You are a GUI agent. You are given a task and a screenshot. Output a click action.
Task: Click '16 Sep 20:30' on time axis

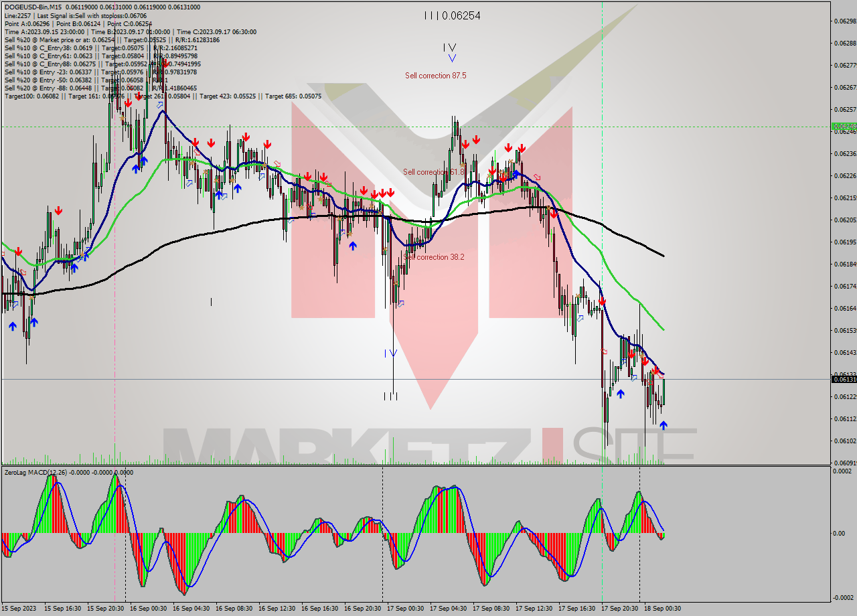click(364, 609)
